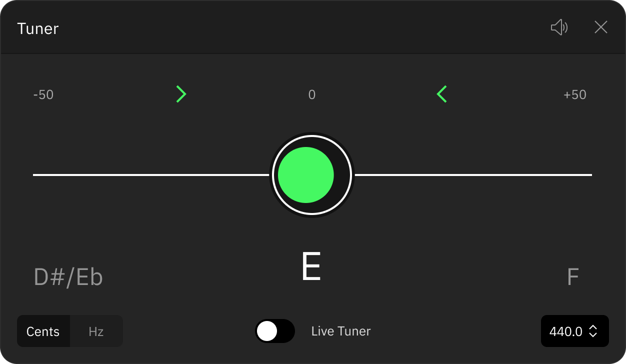Click the upper neighbor note F
Image resolution: width=626 pixels, height=364 pixels.
tap(573, 277)
